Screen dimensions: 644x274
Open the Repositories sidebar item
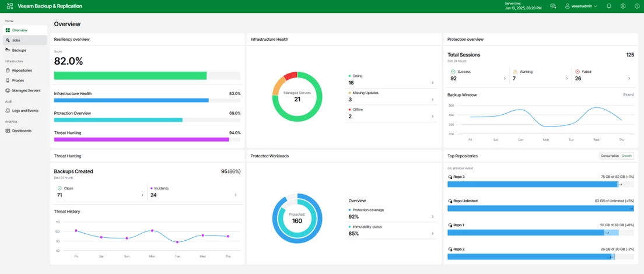point(24,71)
